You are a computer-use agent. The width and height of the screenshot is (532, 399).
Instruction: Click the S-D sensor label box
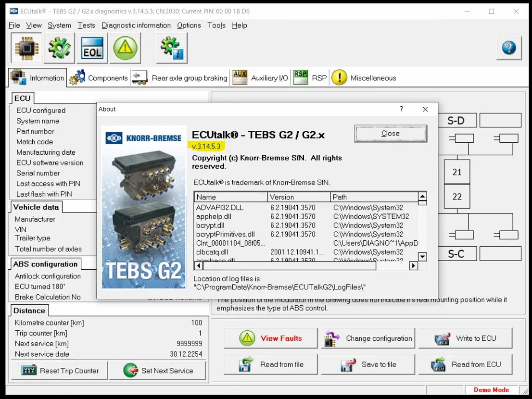[456, 120]
